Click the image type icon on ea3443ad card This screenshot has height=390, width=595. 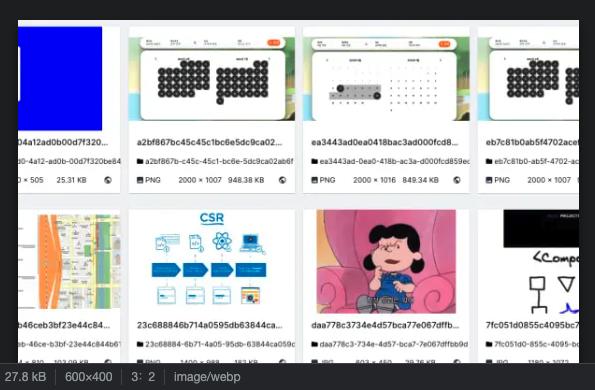pos(314,180)
